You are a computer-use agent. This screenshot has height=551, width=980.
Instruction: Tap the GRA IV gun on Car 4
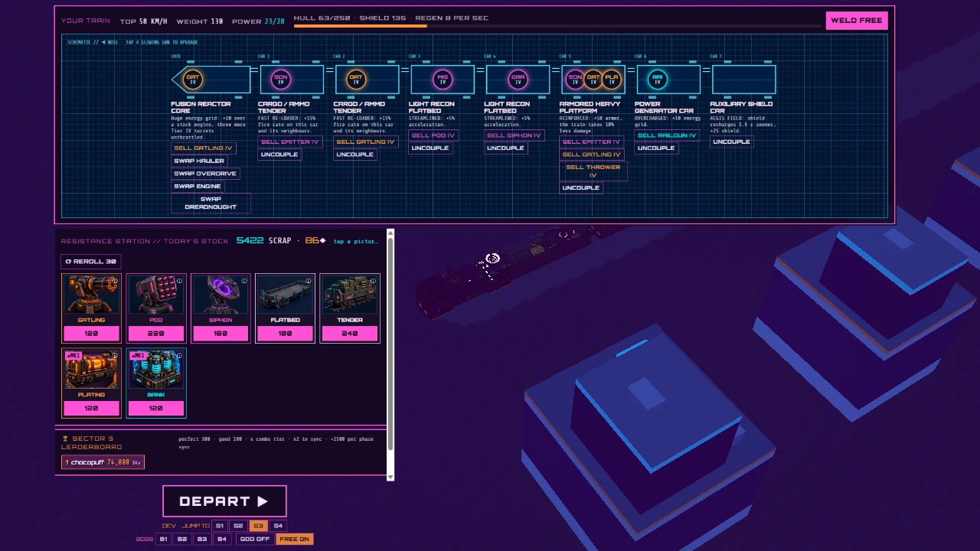coord(518,79)
